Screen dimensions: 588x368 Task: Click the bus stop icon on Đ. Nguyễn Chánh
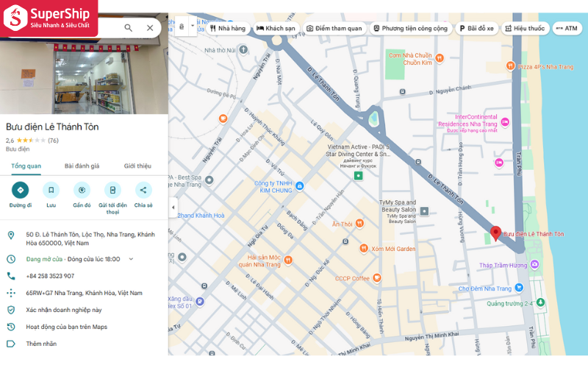[402, 91]
